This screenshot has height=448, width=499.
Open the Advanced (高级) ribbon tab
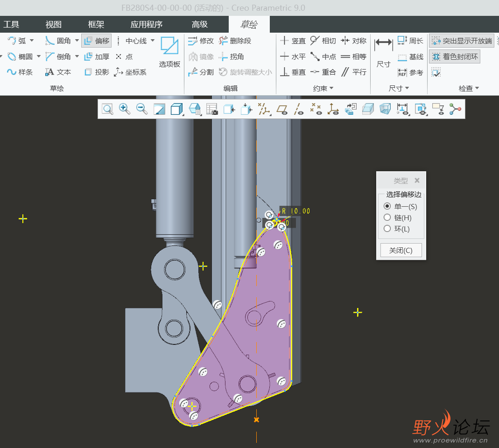(x=199, y=24)
